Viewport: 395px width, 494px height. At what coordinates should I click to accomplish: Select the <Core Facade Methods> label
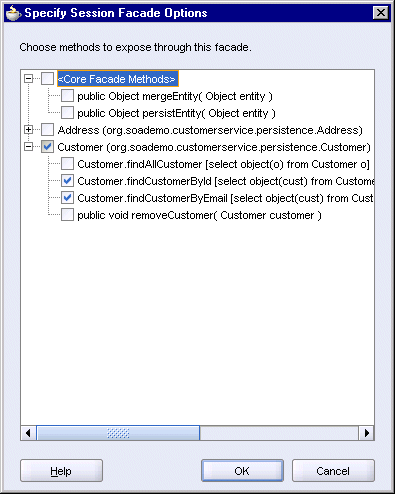coord(118,79)
